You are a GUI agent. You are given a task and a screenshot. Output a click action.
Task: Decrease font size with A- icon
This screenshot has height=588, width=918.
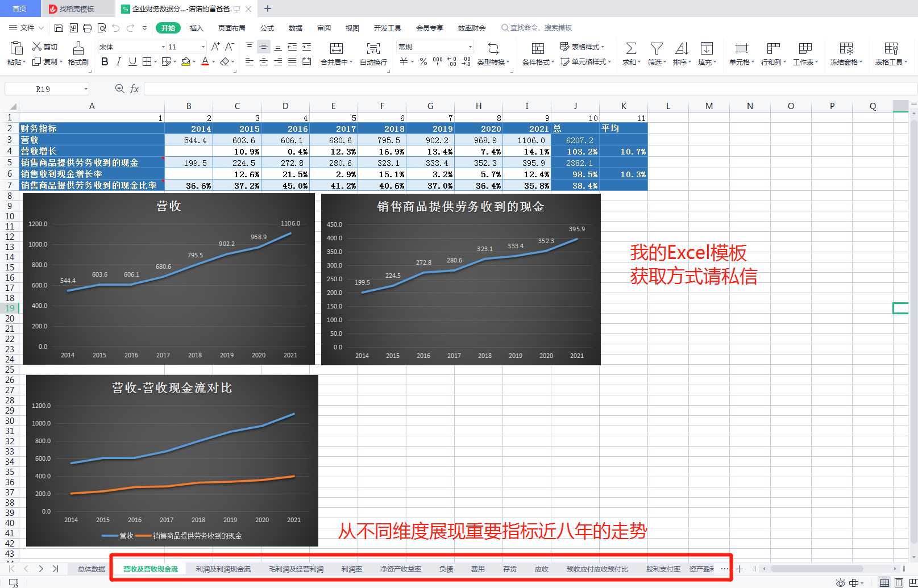pyautogui.click(x=230, y=47)
